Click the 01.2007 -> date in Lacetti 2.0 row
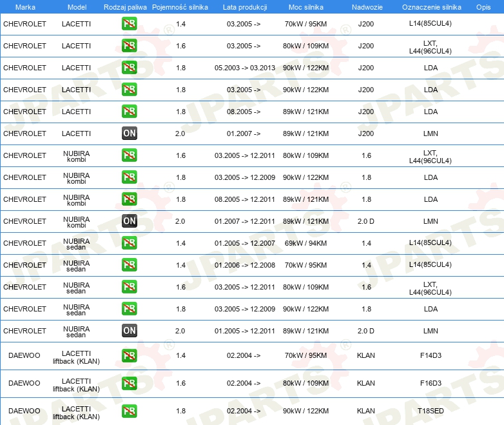This screenshot has width=504, height=425. point(244,133)
